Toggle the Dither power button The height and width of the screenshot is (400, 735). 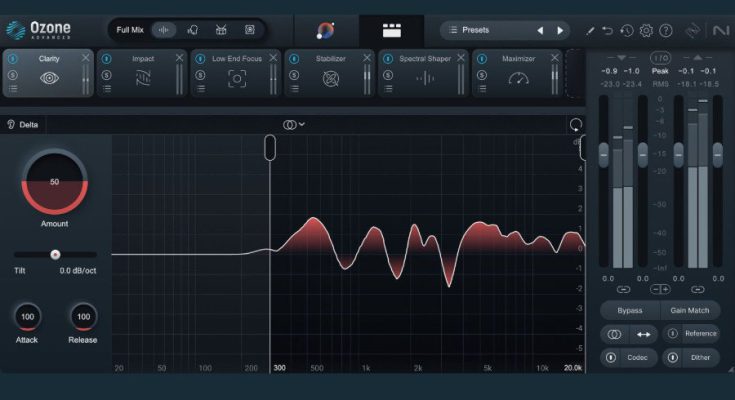[x=672, y=357]
